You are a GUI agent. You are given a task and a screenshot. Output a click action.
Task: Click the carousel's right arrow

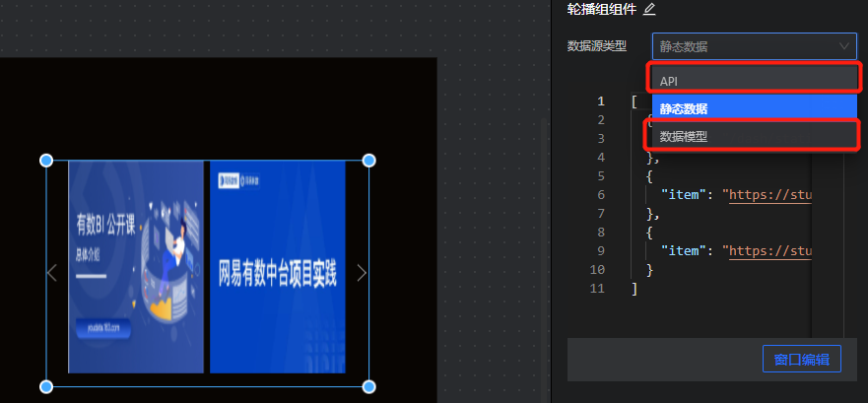362,273
